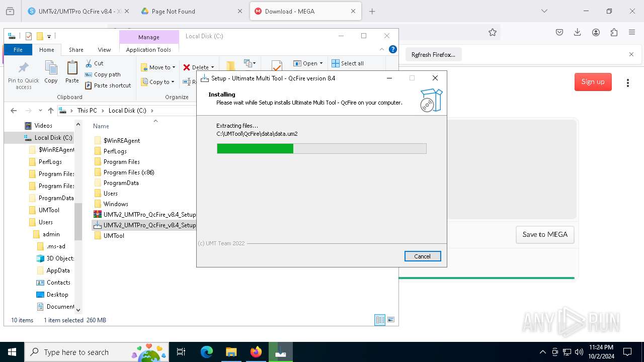This screenshot has width=644, height=362.
Task: Open Move to dropdown
Action: coord(158,67)
